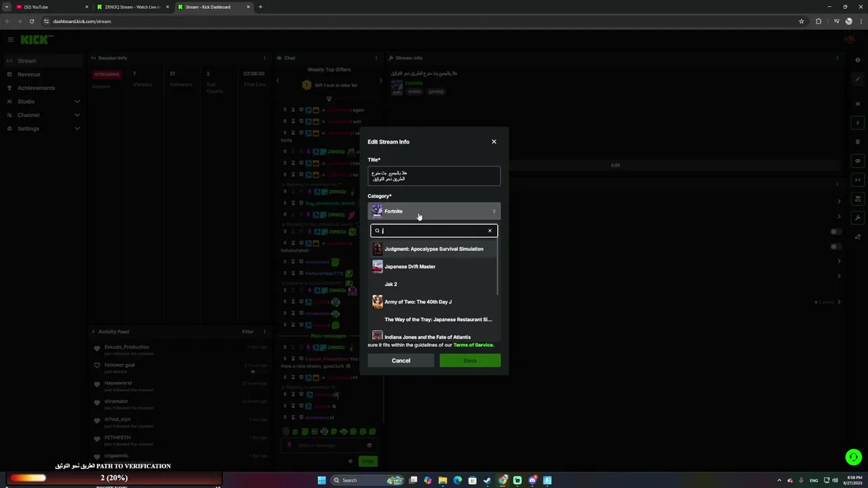868x488 pixels.
Task: Switch to ZRNOQ Stream browser tab
Action: (x=132, y=7)
